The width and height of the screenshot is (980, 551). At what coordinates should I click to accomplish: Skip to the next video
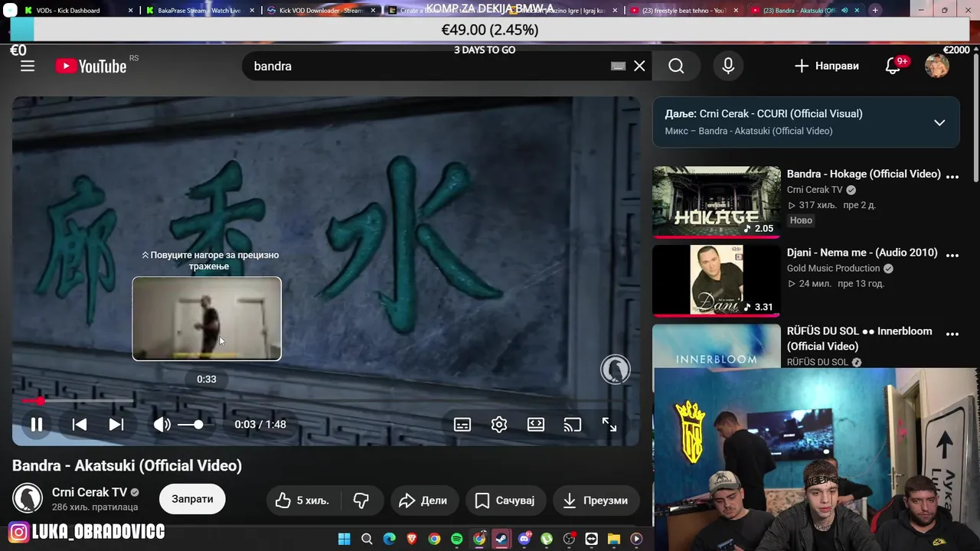click(x=116, y=424)
